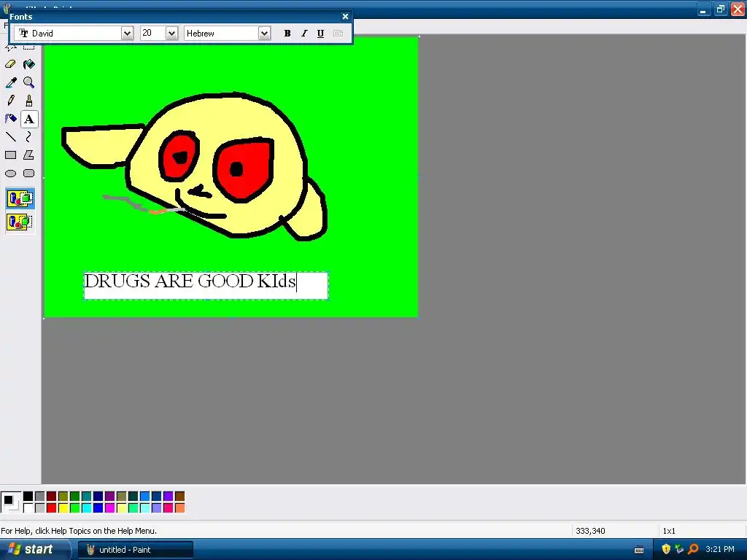The height and width of the screenshot is (560, 747).
Task: Open the Hebrew script dropdown arrow
Action: (x=264, y=34)
